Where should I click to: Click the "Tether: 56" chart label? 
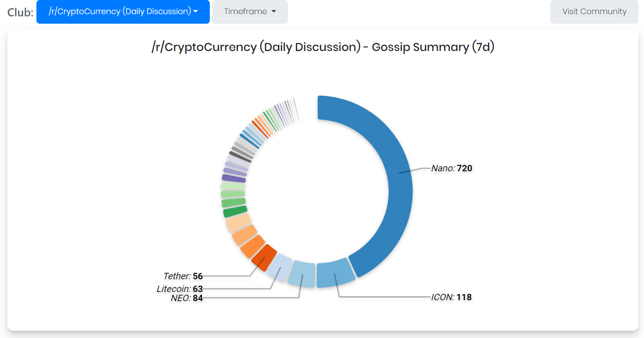(x=183, y=276)
